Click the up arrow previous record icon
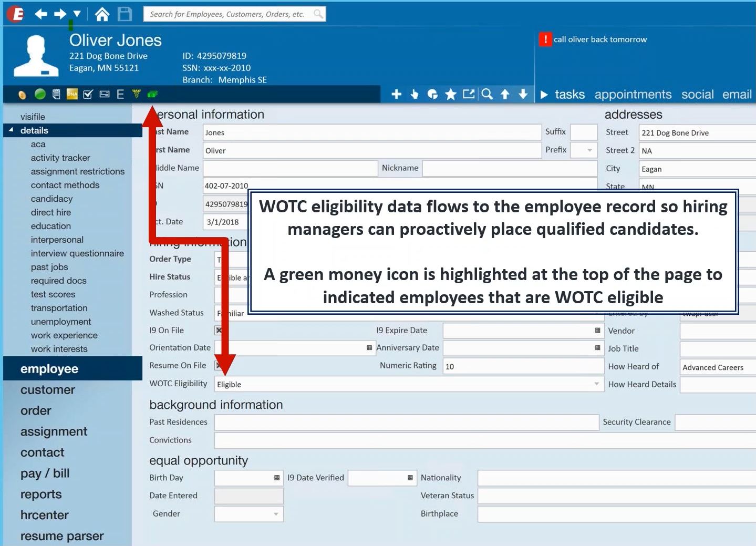Image resolution: width=756 pixels, height=546 pixels. 505,94
